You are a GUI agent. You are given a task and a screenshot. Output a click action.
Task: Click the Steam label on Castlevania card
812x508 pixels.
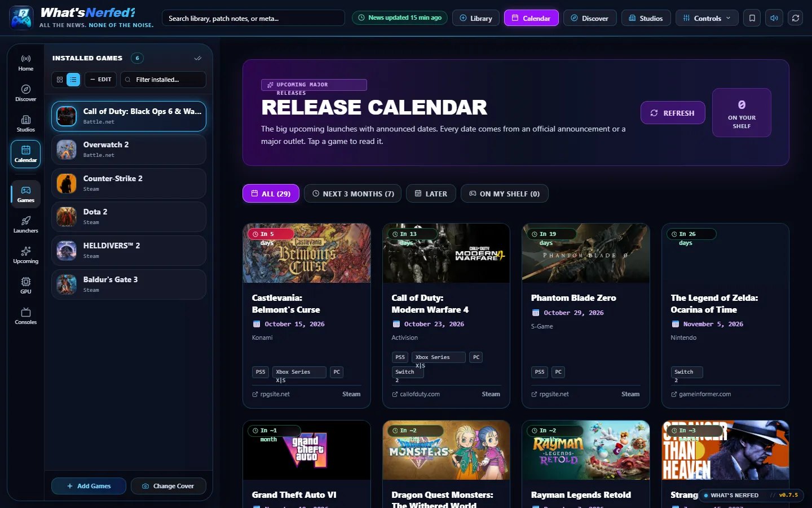point(351,395)
